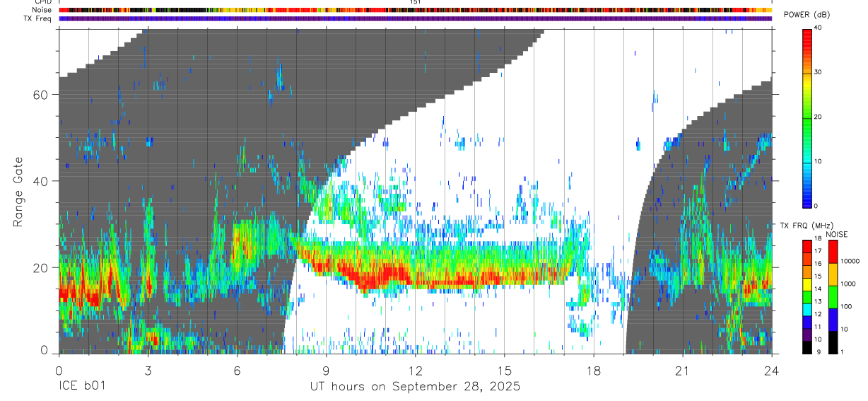Click the 20 tick label on the Range Gate axis
This screenshot has height=401, width=868.
click(x=40, y=267)
